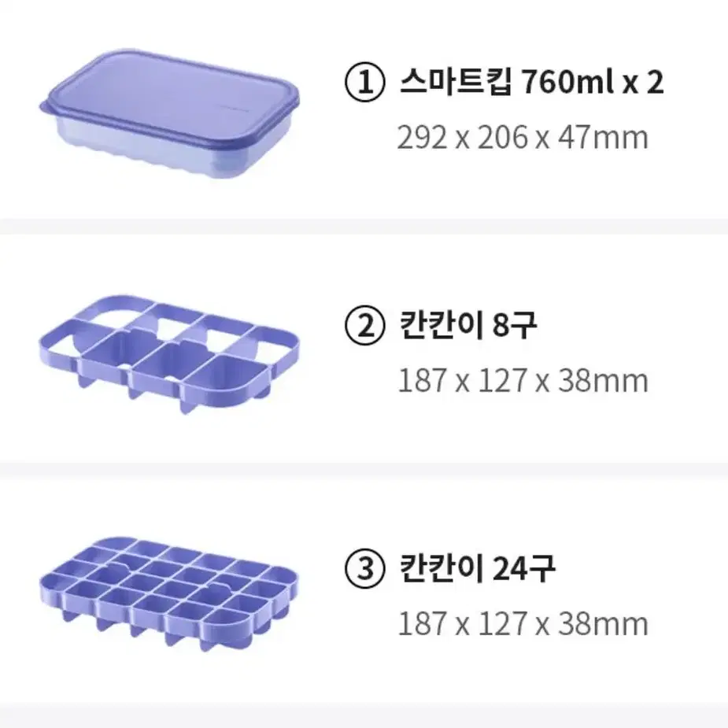Screen dimensions: 728x728
Task: Click the gray divider below the 스마트킵 section
Action: click(x=364, y=226)
